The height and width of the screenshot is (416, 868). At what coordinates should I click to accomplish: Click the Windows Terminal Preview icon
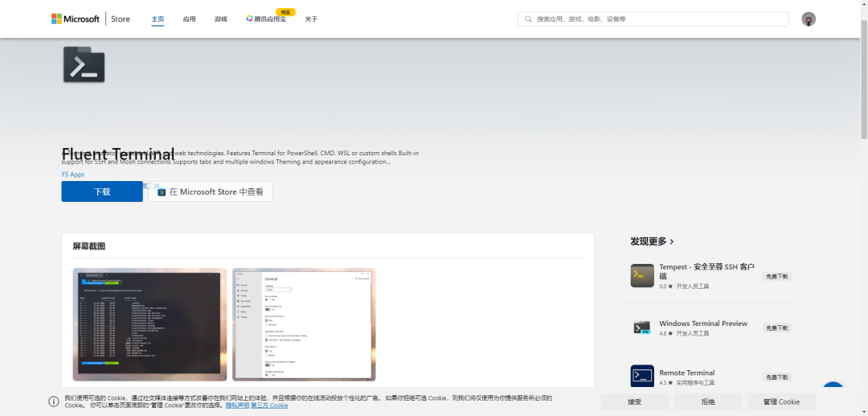642,327
